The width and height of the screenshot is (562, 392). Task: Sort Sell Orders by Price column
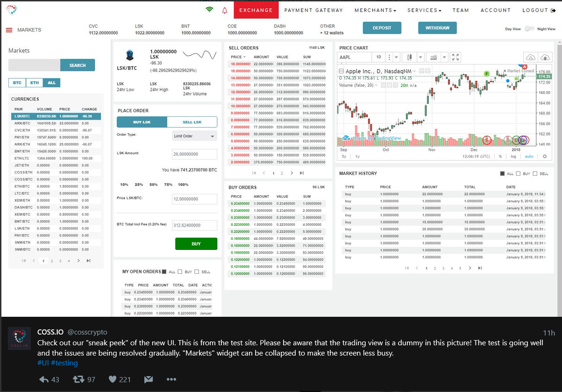pos(238,57)
